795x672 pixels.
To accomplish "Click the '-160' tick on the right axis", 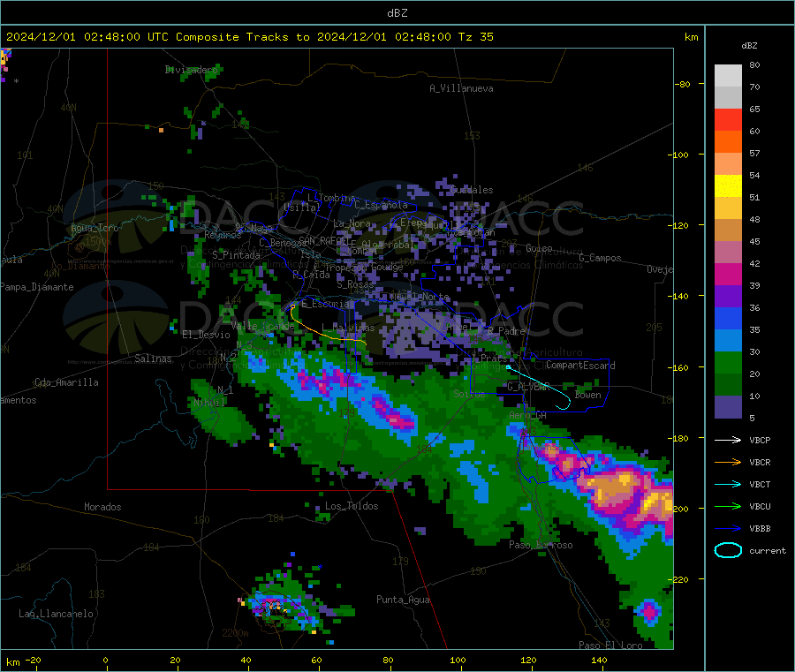I will pyautogui.click(x=680, y=367).
